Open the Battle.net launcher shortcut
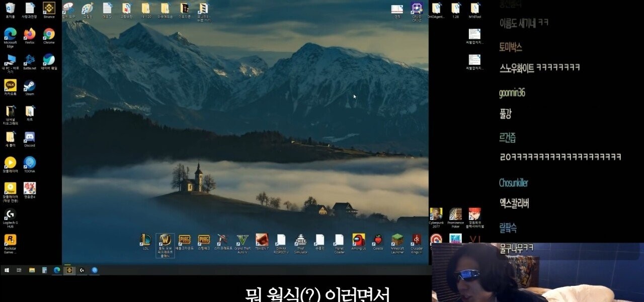This screenshot has height=302, width=644. coord(30,60)
